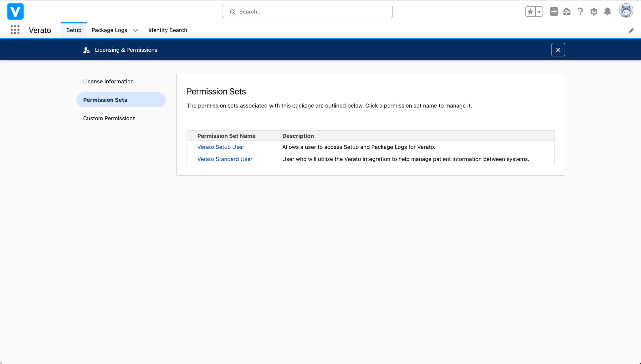Open the Setup gear icon
This screenshot has width=641, height=364.
pyautogui.click(x=594, y=12)
